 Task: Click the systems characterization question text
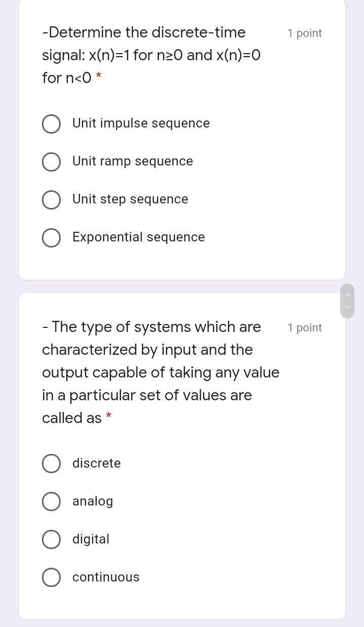pos(161,372)
